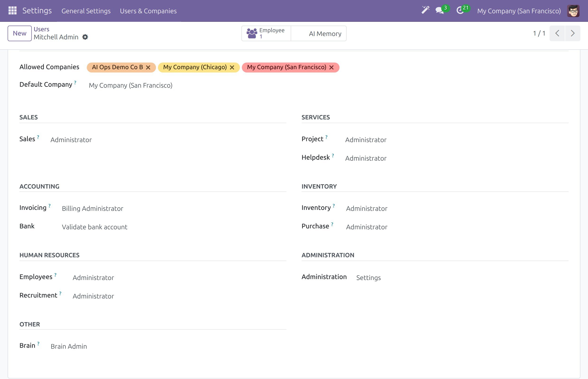Go to next record arrow
Screen dimensions: 588x379
(x=573, y=33)
